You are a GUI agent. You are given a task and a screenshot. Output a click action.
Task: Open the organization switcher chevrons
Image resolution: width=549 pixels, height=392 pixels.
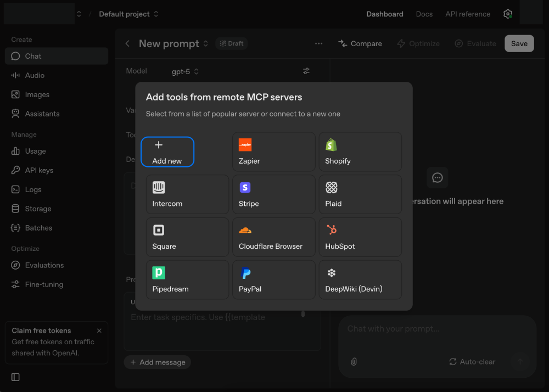[x=79, y=14]
